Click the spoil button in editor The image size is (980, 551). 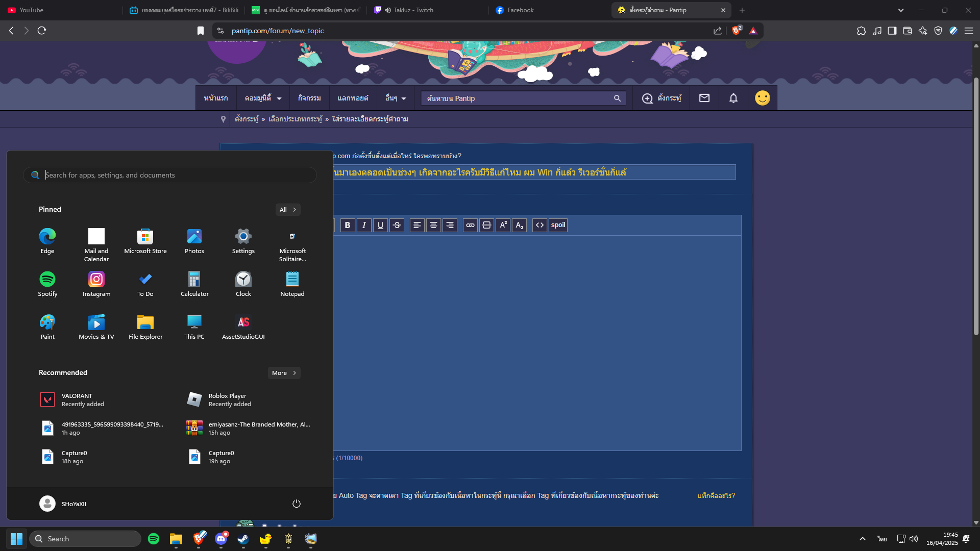[558, 225]
